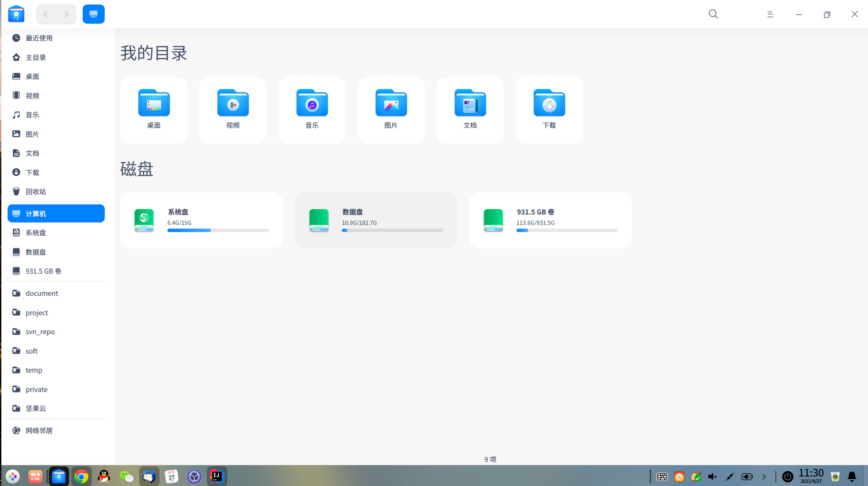Viewport: 868px width, 486px height.
Task: Select 下载 in the sidebar
Action: click(x=56, y=173)
